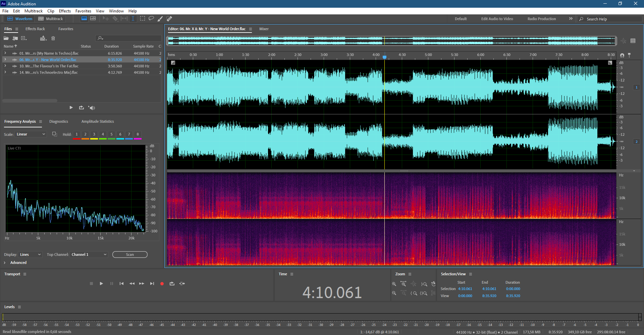
Task: Show more workspaces with double chevron
Action: click(x=571, y=19)
